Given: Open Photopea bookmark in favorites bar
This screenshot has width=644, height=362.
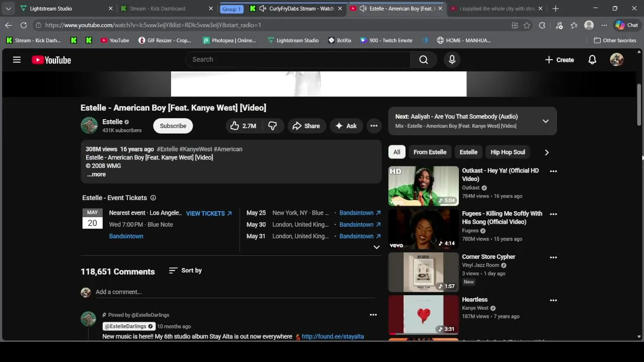Looking at the screenshot, I should (x=229, y=40).
